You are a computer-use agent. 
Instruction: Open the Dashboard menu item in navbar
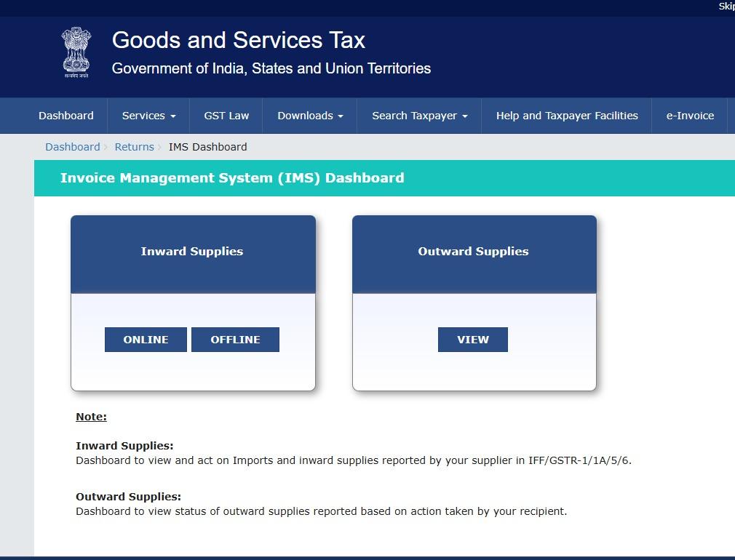pos(66,116)
